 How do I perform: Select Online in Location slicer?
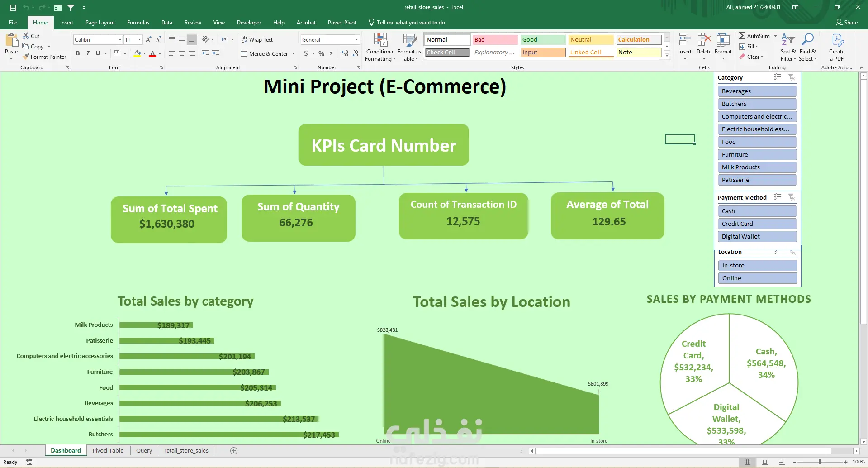(x=758, y=278)
